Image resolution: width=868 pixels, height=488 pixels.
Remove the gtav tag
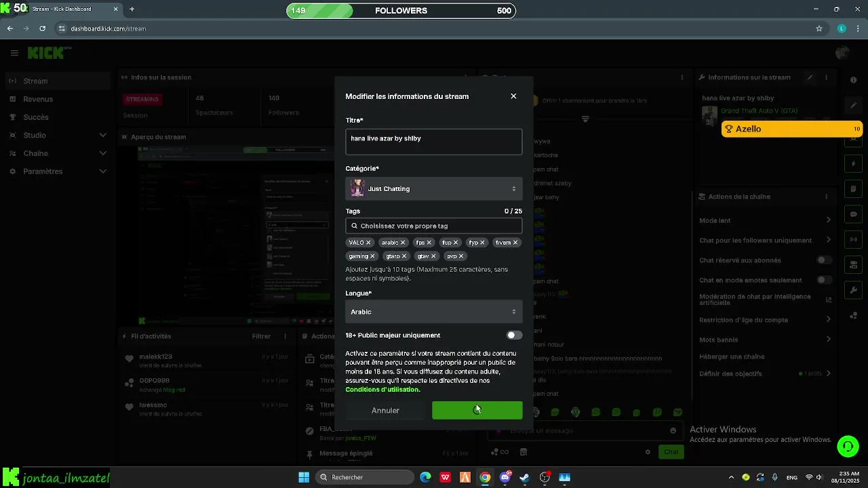point(433,256)
